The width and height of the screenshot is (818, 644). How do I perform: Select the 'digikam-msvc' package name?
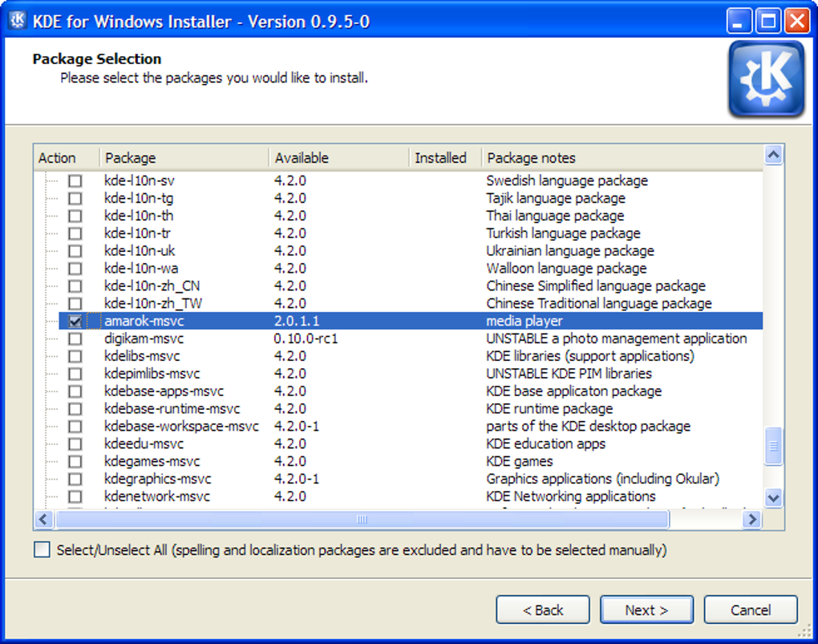tap(144, 338)
